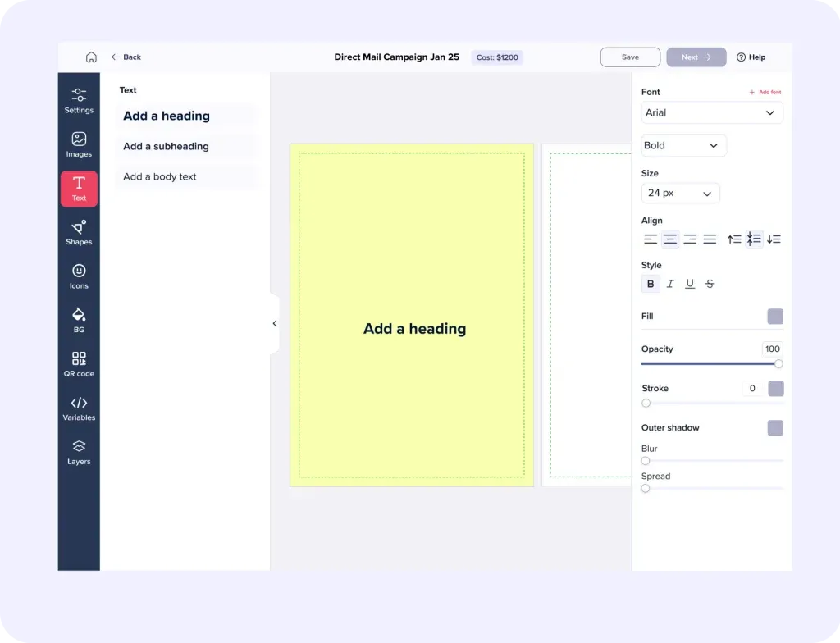Image resolution: width=840 pixels, height=643 pixels.
Task: Open the Variables panel
Action: [79, 408]
